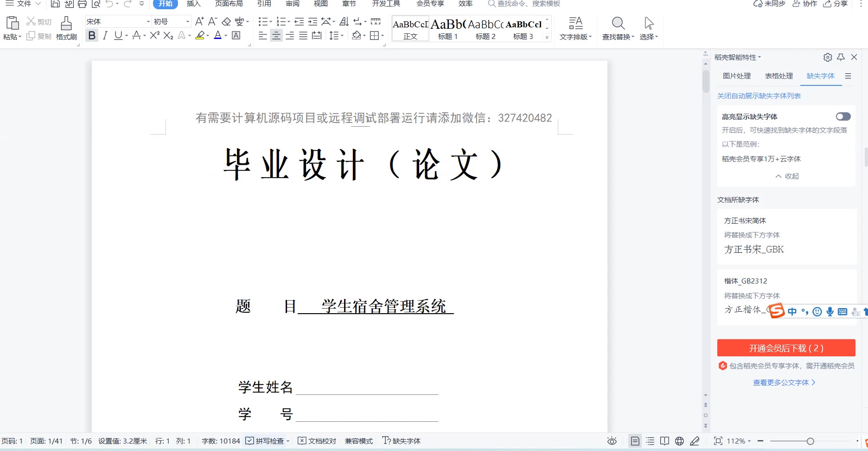The height and width of the screenshot is (451, 868).
Task: Open the 插入 ribbon tab
Action: pos(193,4)
